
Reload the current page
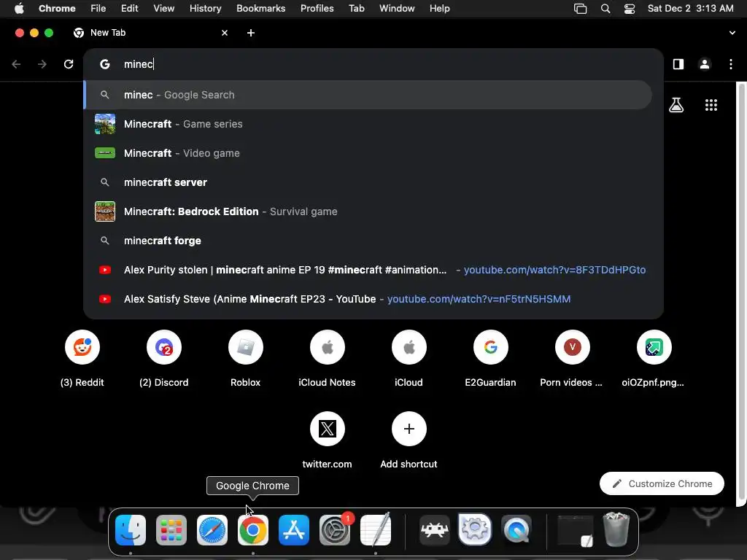[x=69, y=64]
